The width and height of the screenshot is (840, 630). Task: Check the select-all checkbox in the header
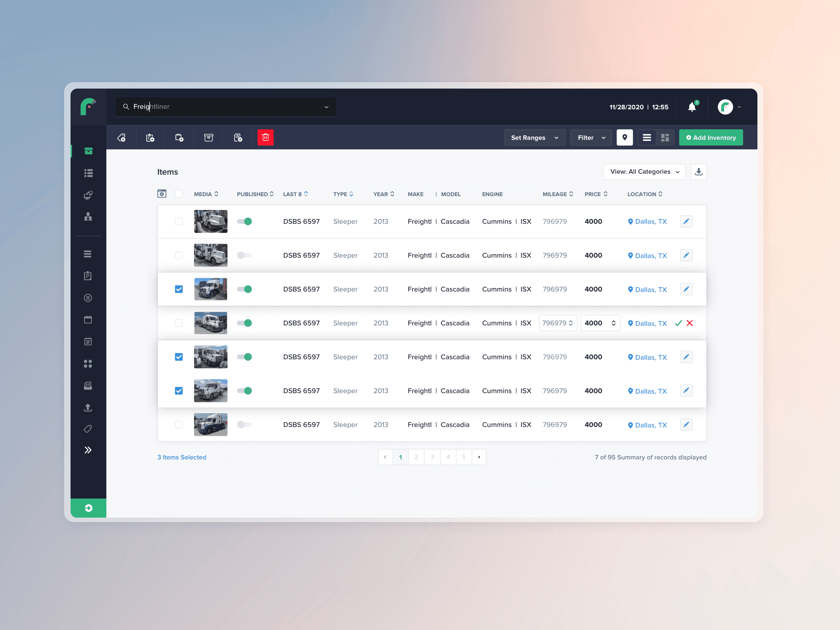click(x=179, y=194)
